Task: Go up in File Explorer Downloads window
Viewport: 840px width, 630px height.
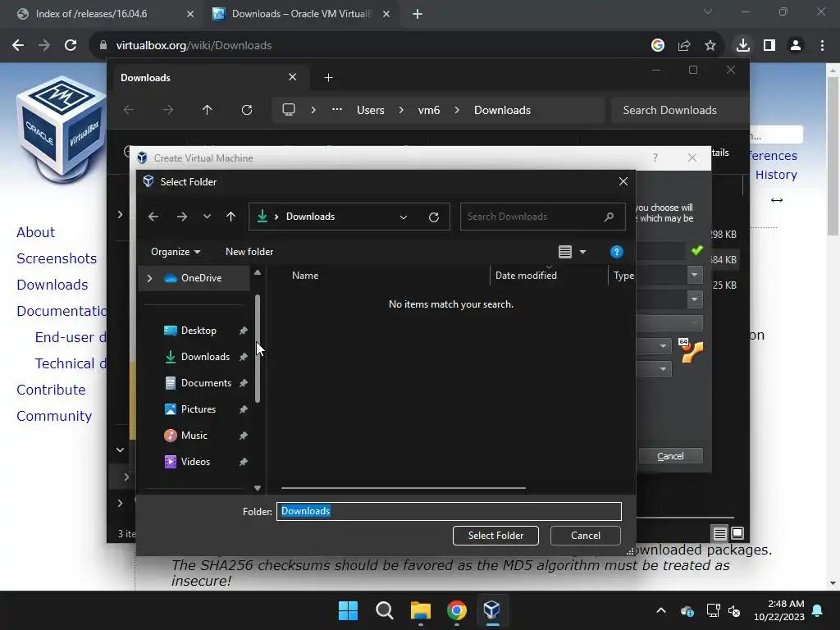Action: [x=207, y=110]
